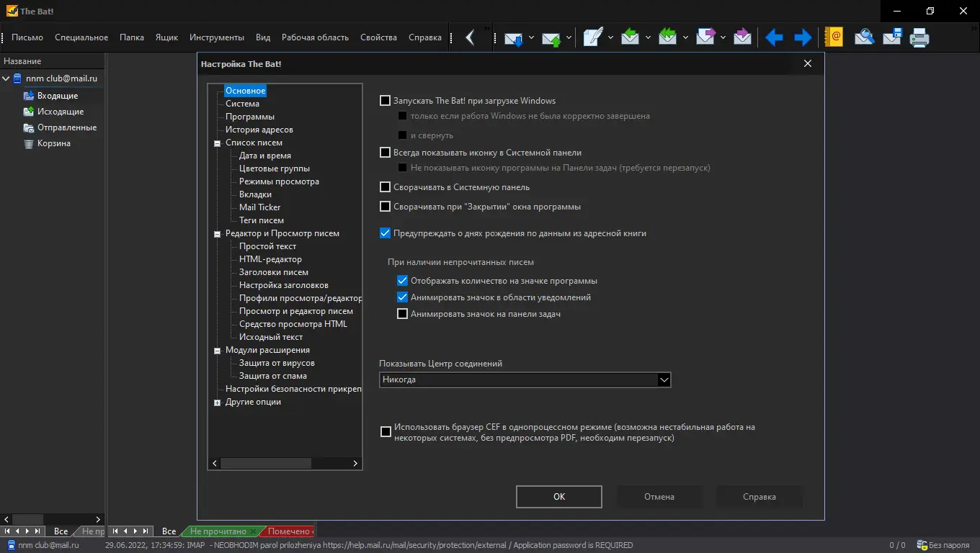Click the nnm club@mail.ru account icon in folder tree
This screenshot has width=980, height=553.
point(17,78)
